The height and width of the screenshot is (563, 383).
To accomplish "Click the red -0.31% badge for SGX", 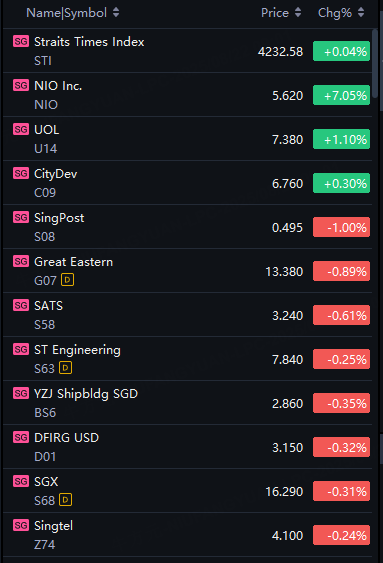I will coord(341,491).
